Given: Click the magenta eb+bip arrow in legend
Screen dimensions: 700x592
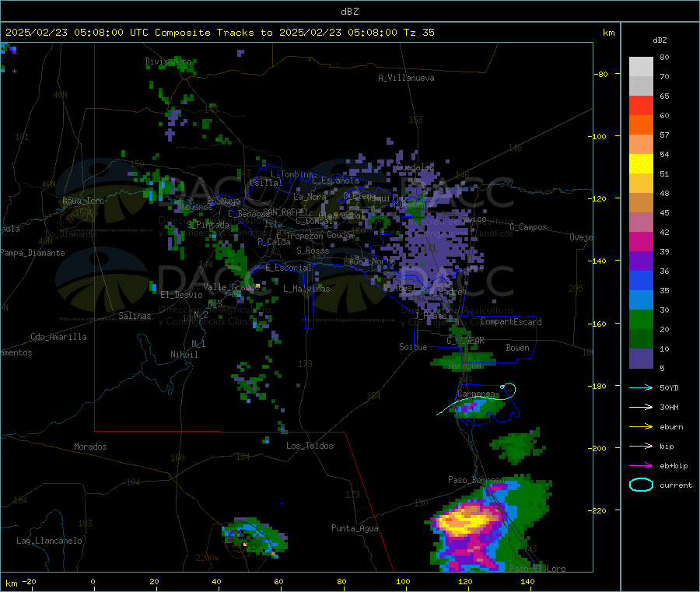Looking at the screenshot, I should click(x=641, y=465).
